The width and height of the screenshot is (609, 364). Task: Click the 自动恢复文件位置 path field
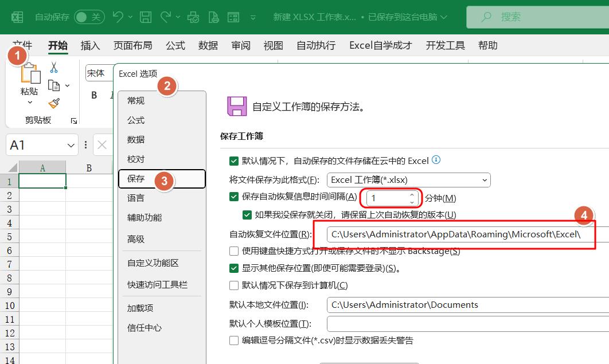(x=468, y=234)
